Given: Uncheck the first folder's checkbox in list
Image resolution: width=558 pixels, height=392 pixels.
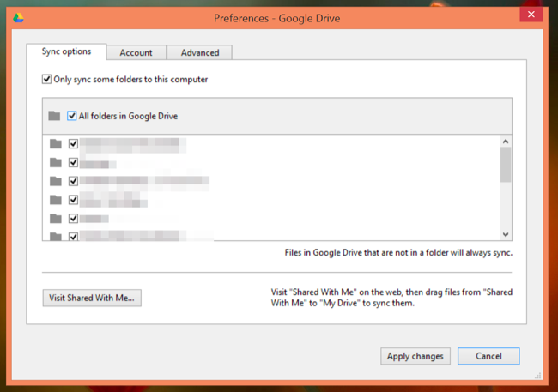Looking at the screenshot, I should click(74, 144).
